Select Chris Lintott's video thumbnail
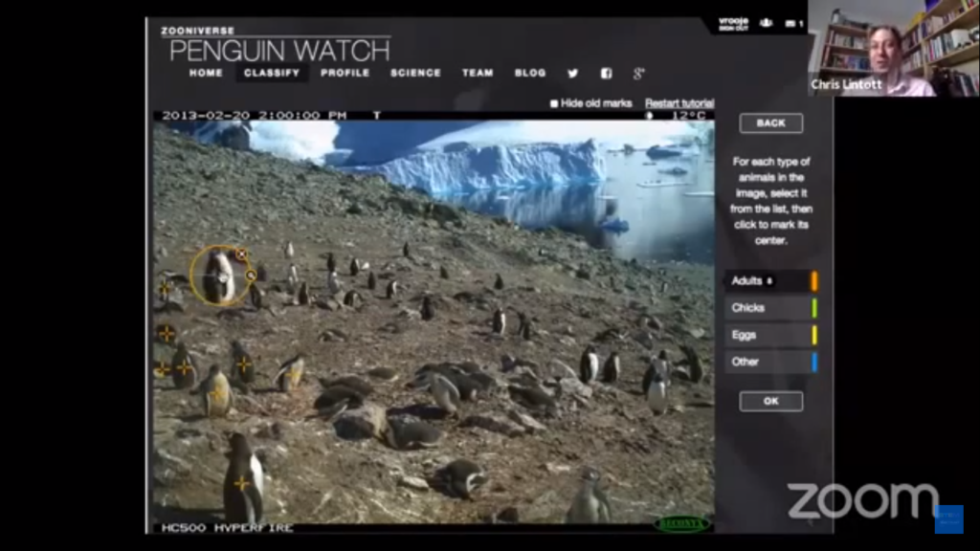Viewport: 980px width, 551px height. [894, 48]
